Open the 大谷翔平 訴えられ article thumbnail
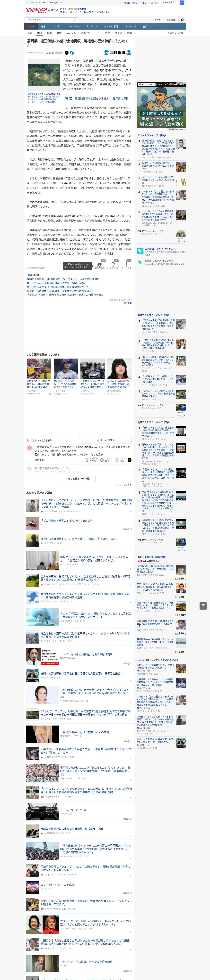 point(66,368)
